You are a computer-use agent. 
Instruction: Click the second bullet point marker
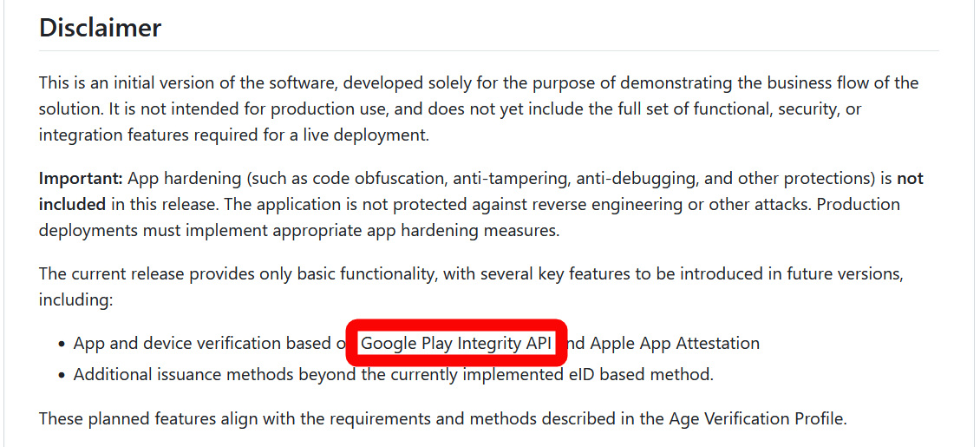[62, 376]
